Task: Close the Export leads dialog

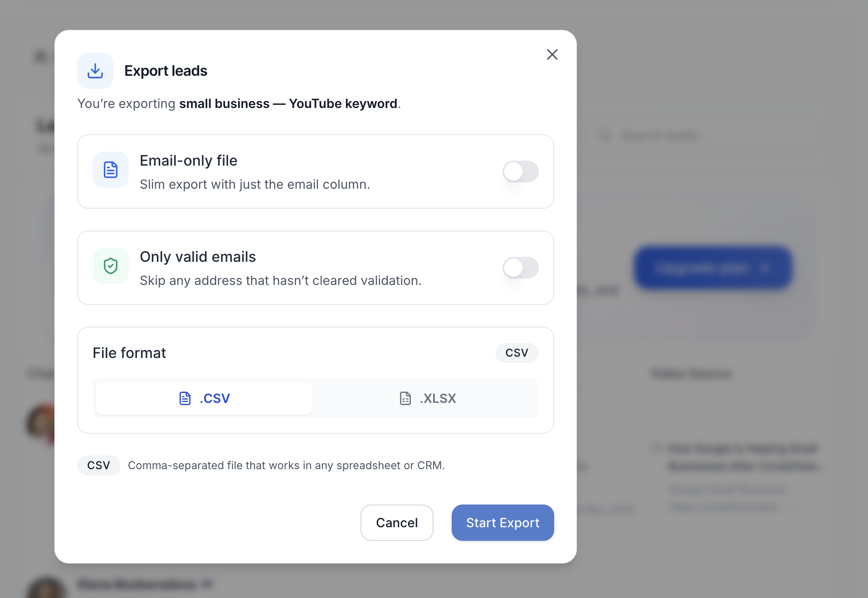Action: pyautogui.click(x=552, y=54)
